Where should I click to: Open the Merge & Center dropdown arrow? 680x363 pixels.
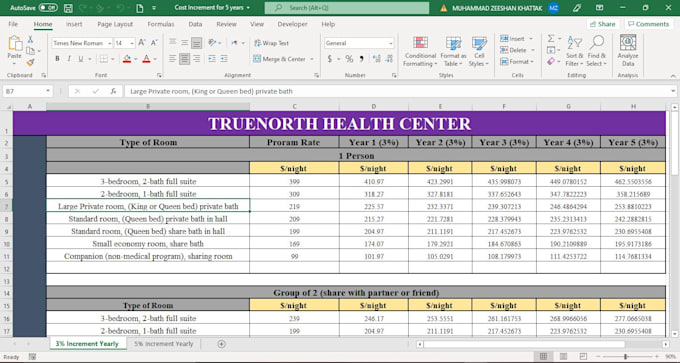click(312, 59)
